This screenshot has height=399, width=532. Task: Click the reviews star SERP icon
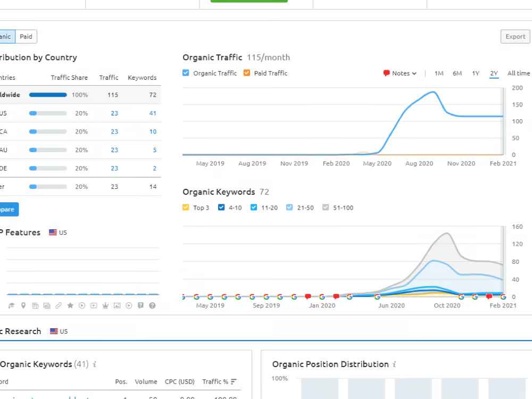[x=70, y=305]
